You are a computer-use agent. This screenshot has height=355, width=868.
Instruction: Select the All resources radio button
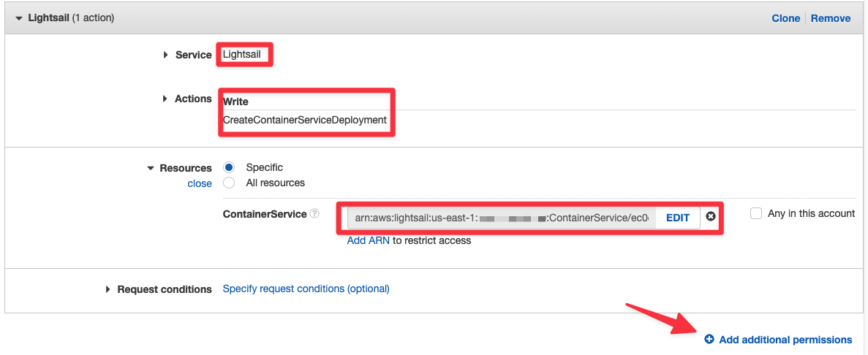click(229, 183)
